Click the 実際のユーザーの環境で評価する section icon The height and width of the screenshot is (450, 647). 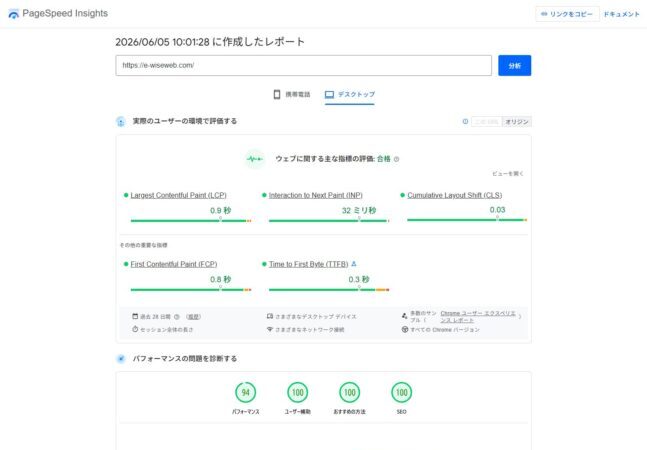click(121, 121)
